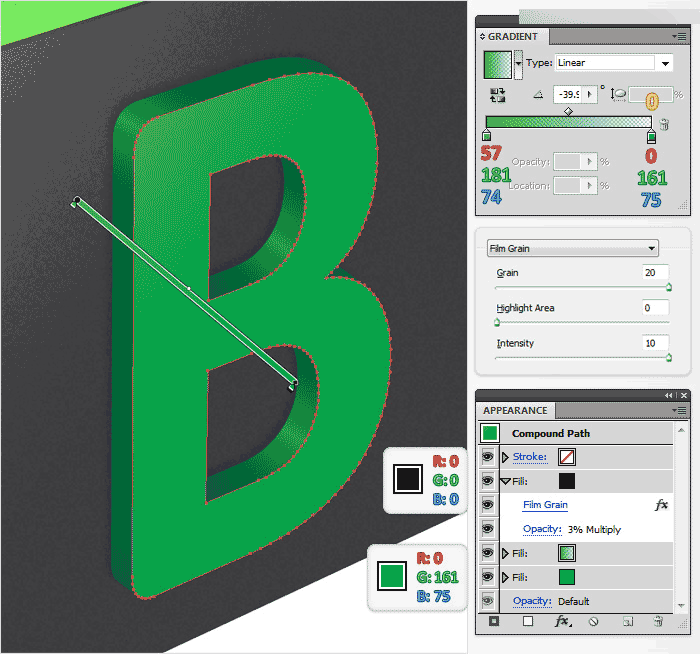The height and width of the screenshot is (654, 700).
Task: Open the Gradient panel menu
Action: (679, 37)
